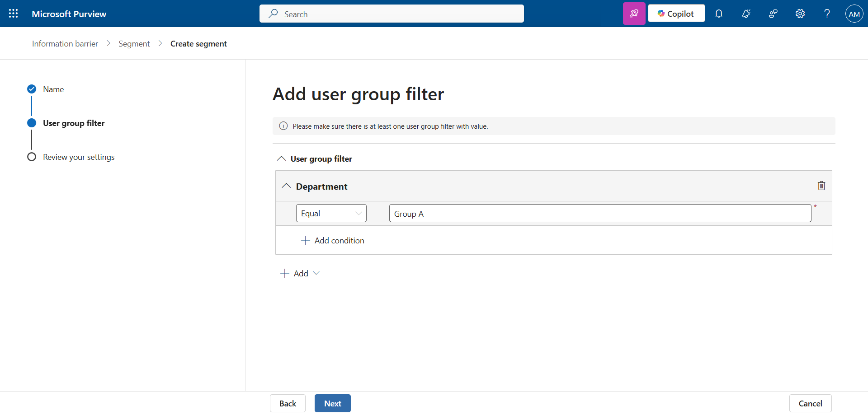
Task: Open the AM account avatar
Action: 854,14
